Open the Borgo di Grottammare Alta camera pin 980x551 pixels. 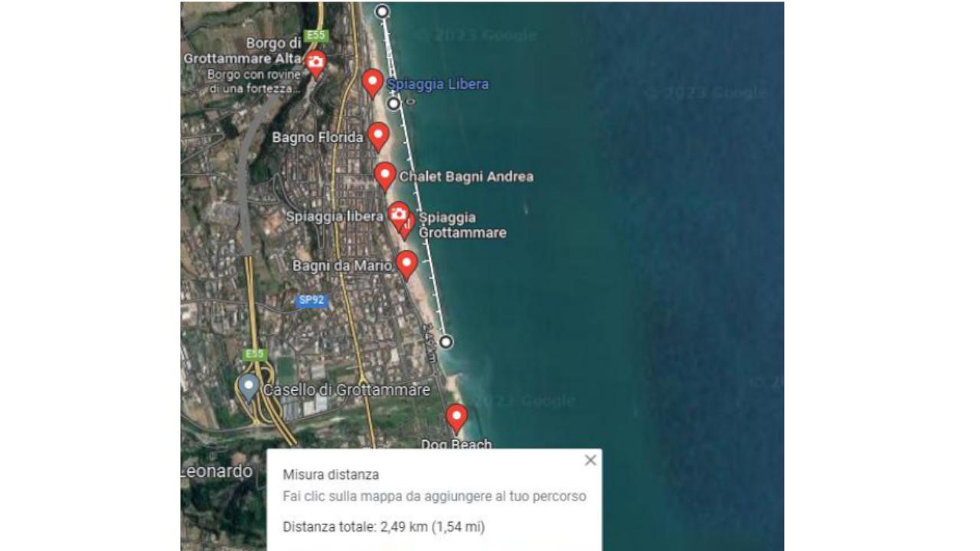pyautogui.click(x=315, y=65)
